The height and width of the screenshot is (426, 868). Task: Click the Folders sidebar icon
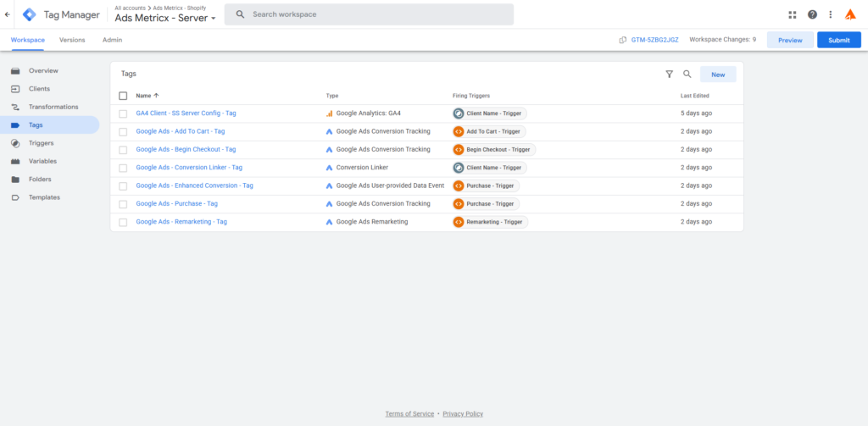pyautogui.click(x=15, y=180)
